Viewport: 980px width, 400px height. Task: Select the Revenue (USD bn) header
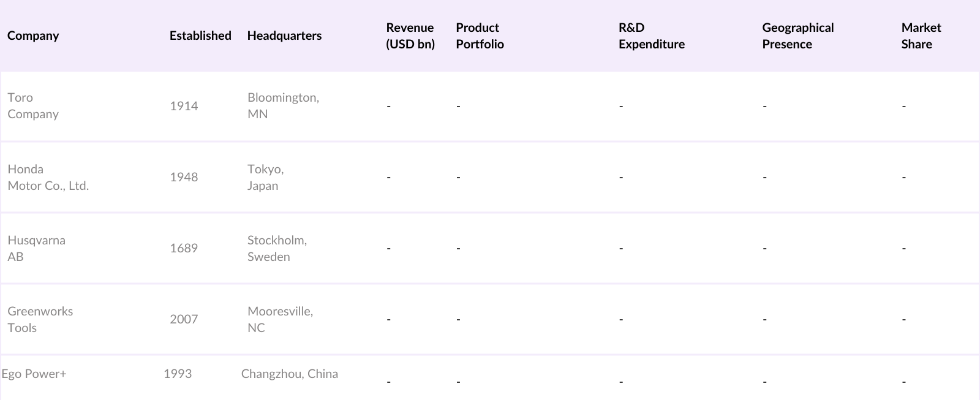coord(410,36)
